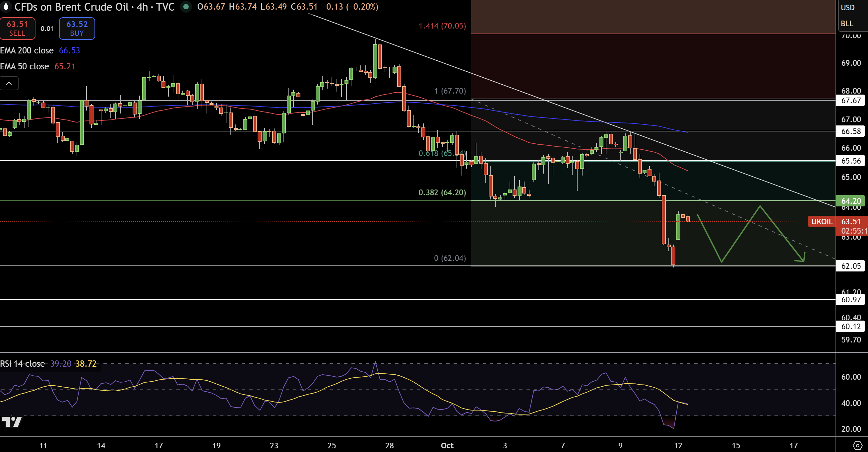Click the Oct date on time axis
The height and width of the screenshot is (452, 868).
point(447,446)
